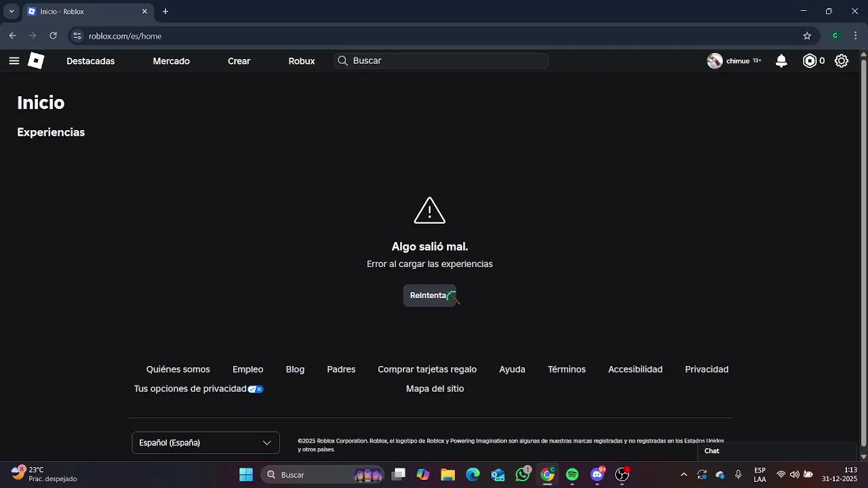Open the hamburger navigation menu

pyautogui.click(x=14, y=61)
